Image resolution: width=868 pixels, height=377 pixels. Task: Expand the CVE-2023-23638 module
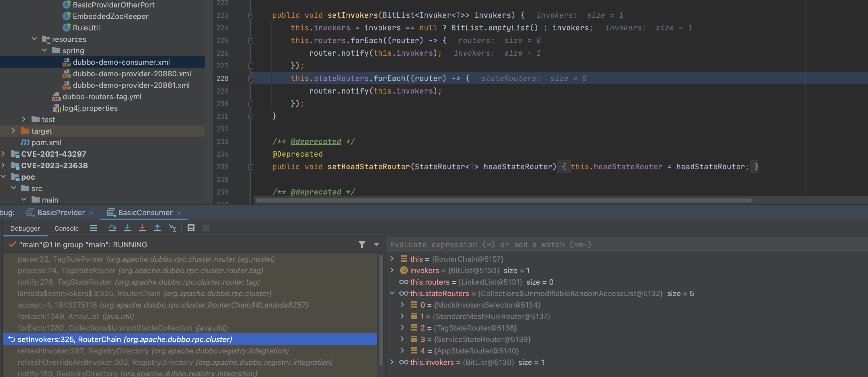pyautogui.click(x=3, y=165)
